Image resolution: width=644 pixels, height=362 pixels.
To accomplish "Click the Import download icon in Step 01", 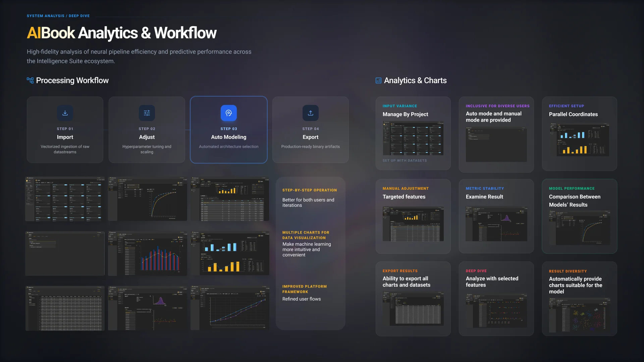I will point(65,113).
